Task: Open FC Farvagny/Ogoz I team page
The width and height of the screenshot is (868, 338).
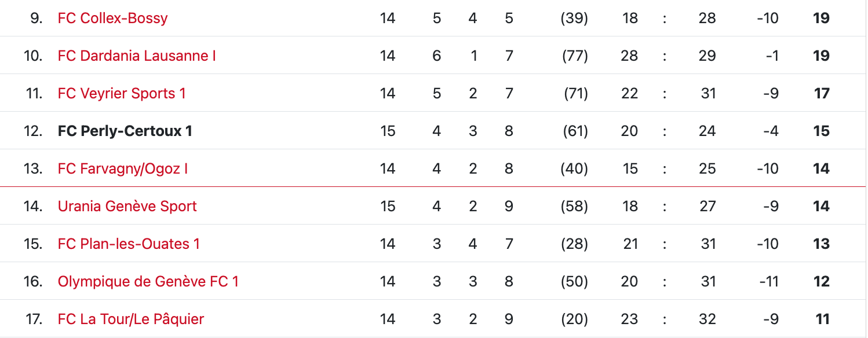Action: coord(123,168)
